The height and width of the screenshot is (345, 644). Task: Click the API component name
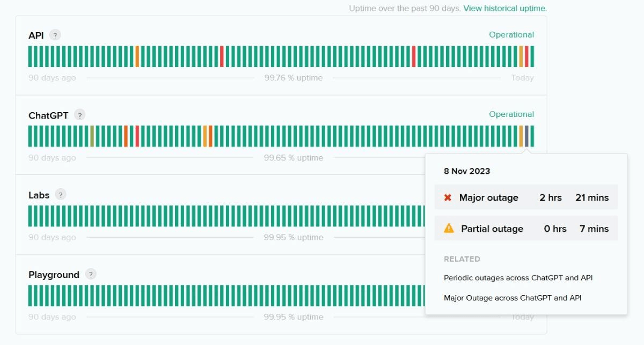click(36, 35)
